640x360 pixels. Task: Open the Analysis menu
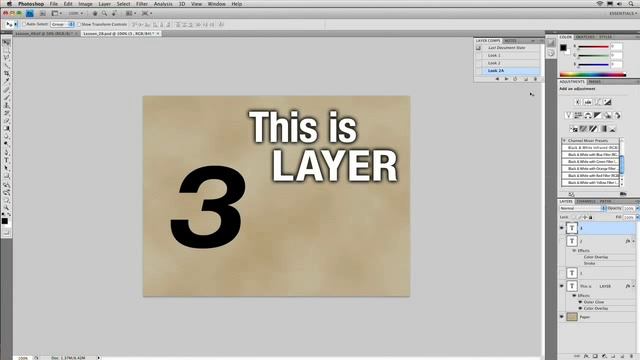point(163,4)
